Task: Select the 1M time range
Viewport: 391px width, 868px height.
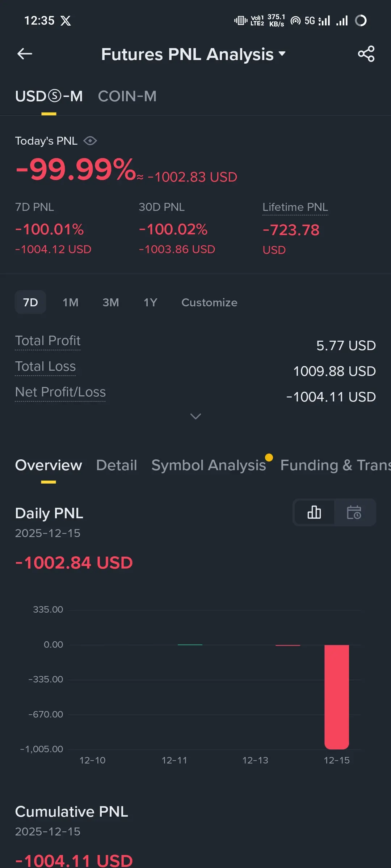Action: click(70, 302)
